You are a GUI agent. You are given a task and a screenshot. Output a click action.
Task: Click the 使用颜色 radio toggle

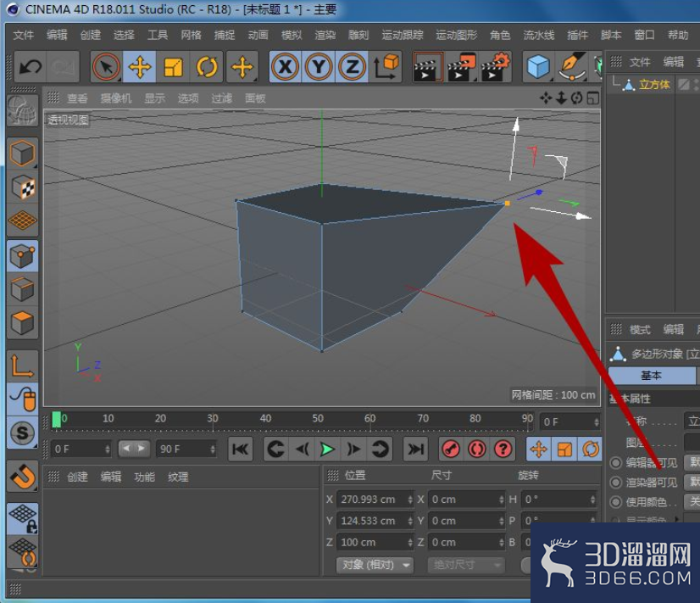click(616, 502)
